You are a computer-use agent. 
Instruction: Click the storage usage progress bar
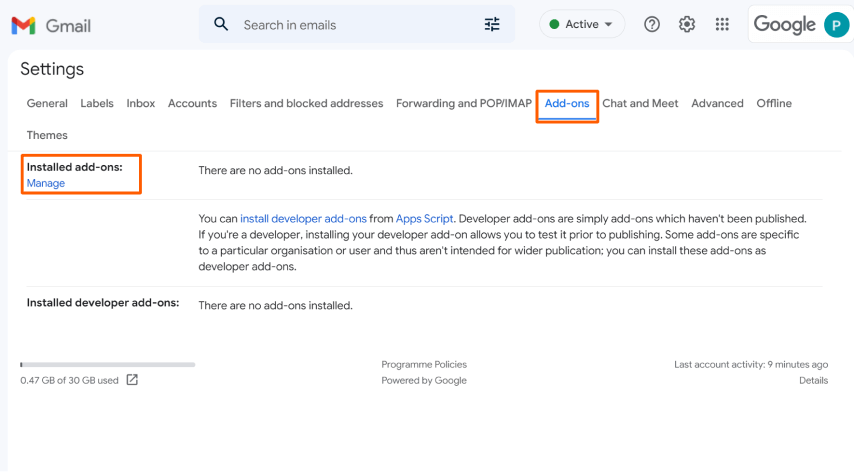click(x=107, y=364)
